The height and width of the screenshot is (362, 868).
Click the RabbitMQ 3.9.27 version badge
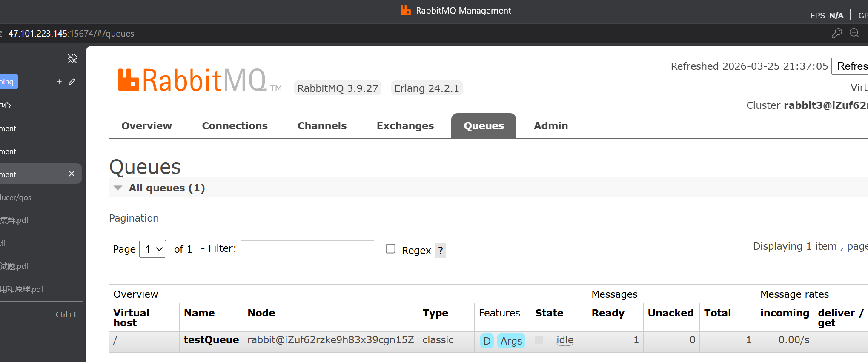click(x=338, y=88)
